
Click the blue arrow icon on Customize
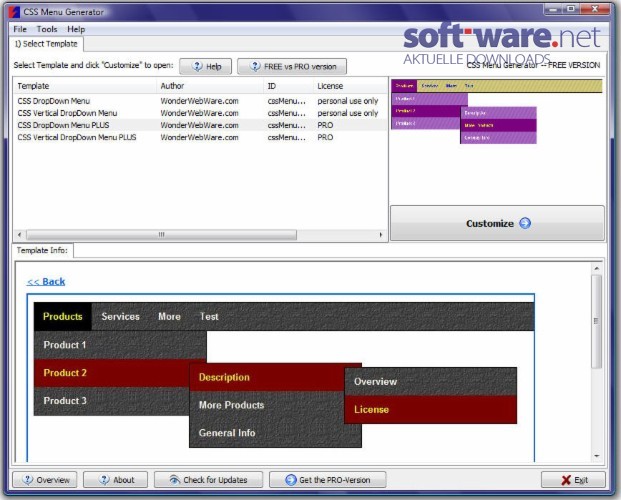525,223
